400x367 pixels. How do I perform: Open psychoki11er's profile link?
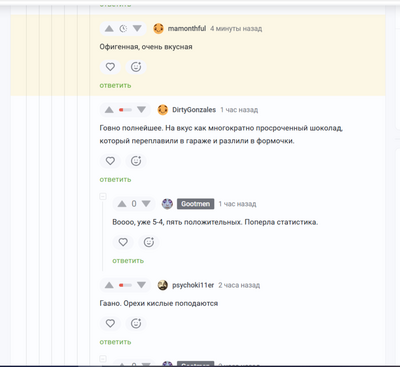[193, 285]
